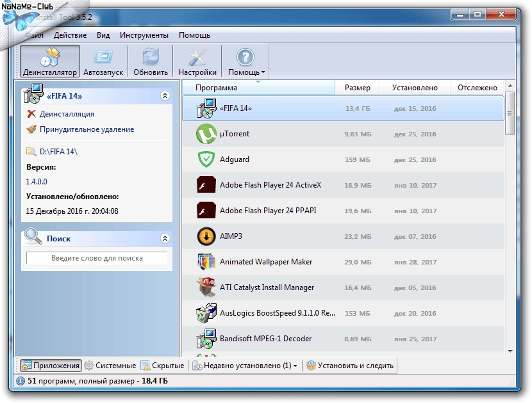Open the Действие menu
Screen dimensions: 532x404
click(71, 35)
